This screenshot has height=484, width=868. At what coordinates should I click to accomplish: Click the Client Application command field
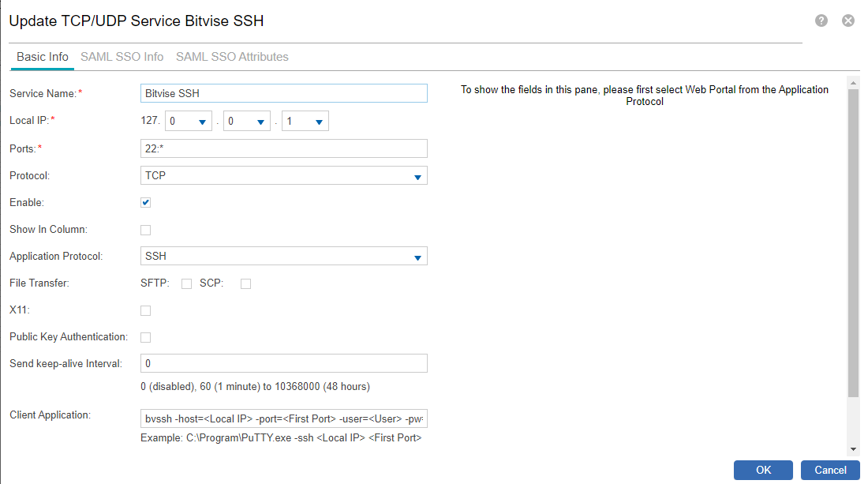pos(283,418)
